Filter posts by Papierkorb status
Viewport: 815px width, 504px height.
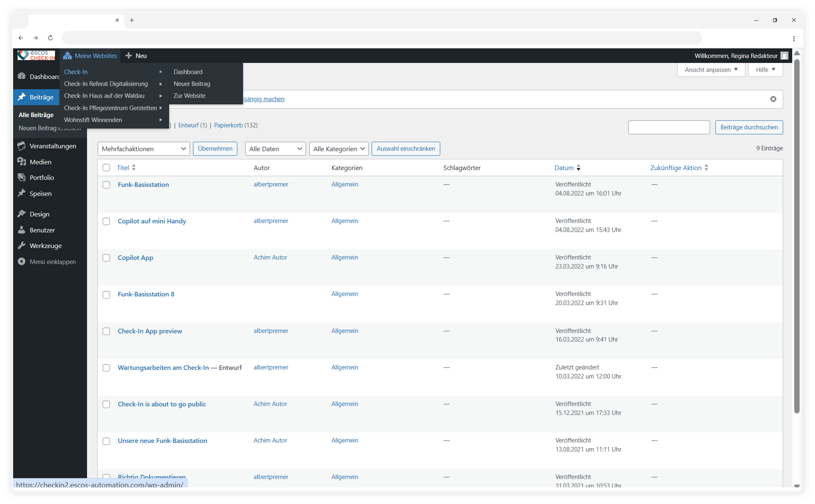coord(228,125)
